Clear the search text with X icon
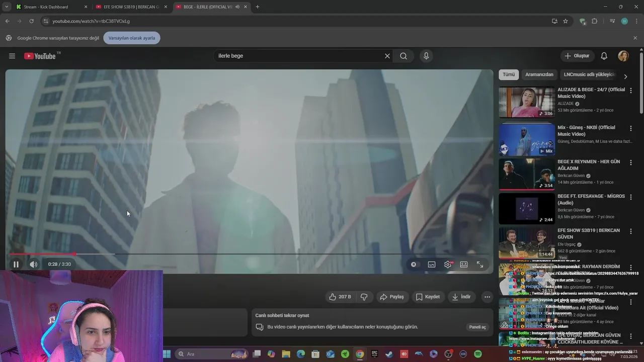 pos(387,56)
